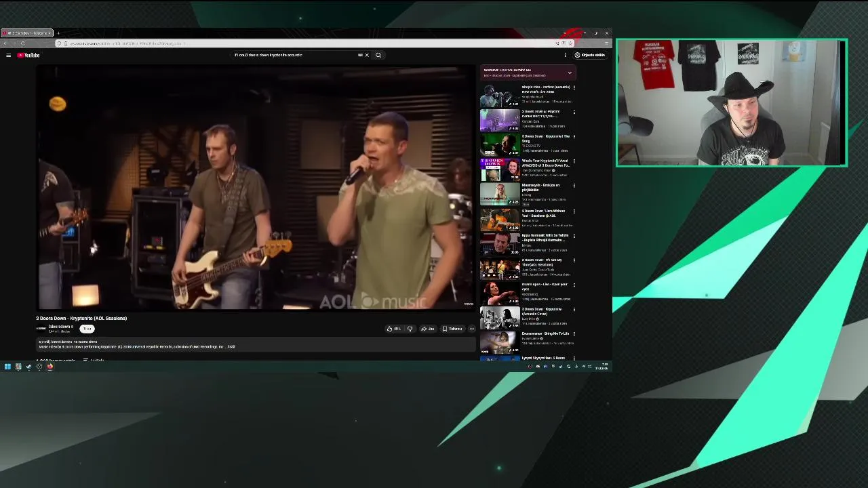Open the on-screen keyboard icon in search box
The width and height of the screenshot is (868, 488).
pyautogui.click(x=360, y=55)
